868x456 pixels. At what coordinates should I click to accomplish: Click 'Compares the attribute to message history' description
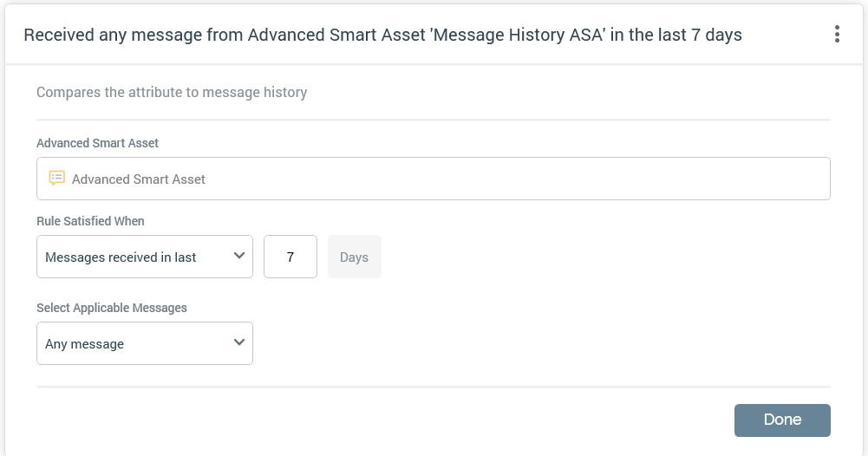coord(172,92)
